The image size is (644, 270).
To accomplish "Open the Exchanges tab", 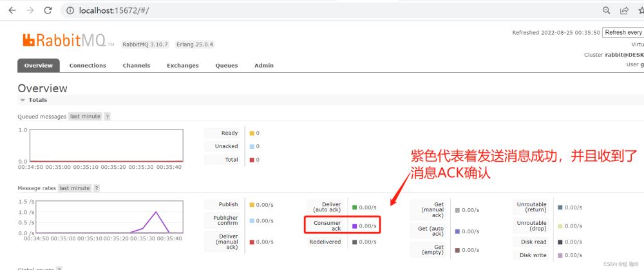I will coord(183,66).
